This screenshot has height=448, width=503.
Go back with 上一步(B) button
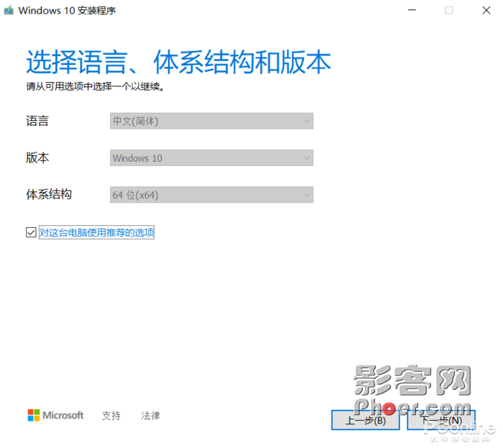(x=365, y=420)
